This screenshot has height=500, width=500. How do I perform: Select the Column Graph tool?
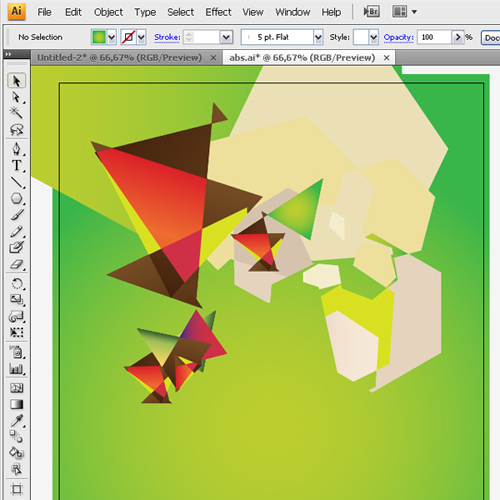pyautogui.click(x=16, y=369)
